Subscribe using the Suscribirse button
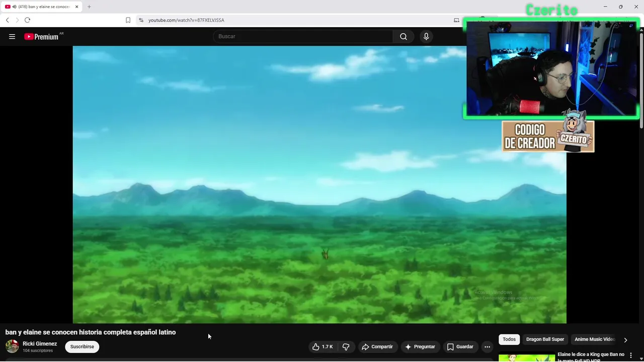The width and height of the screenshot is (644, 362). [82, 346]
